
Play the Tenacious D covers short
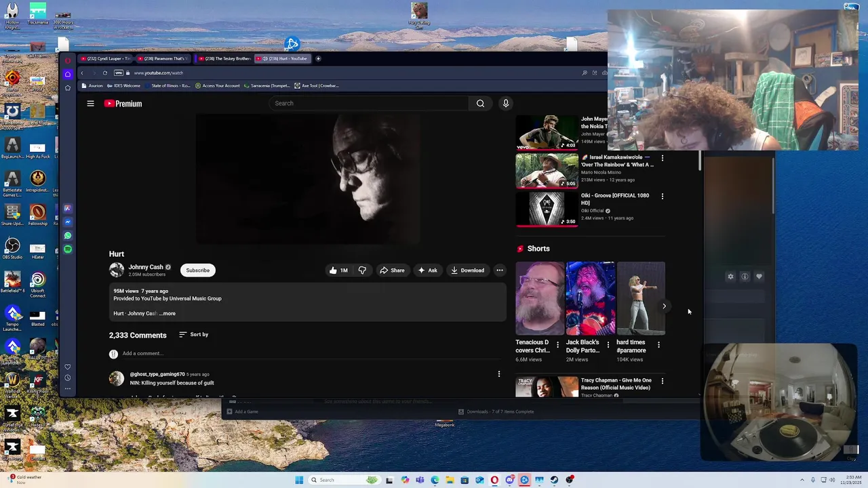click(x=540, y=298)
